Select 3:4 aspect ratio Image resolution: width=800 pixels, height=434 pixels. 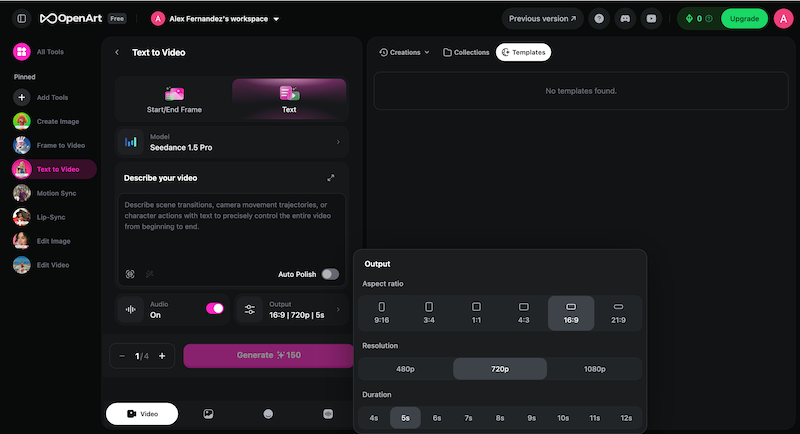[x=429, y=313]
